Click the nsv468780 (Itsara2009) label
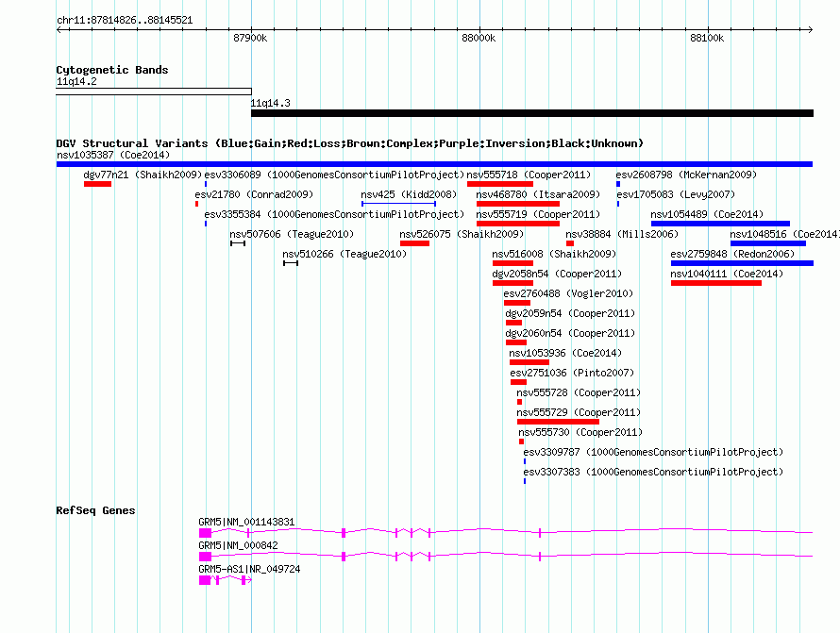 pos(538,194)
